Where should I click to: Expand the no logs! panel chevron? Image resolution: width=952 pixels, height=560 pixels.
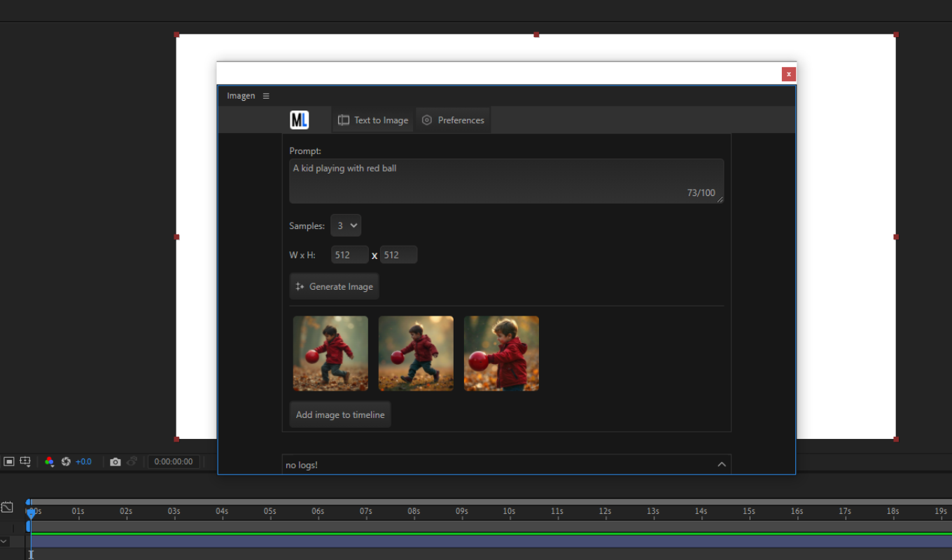(722, 465)
